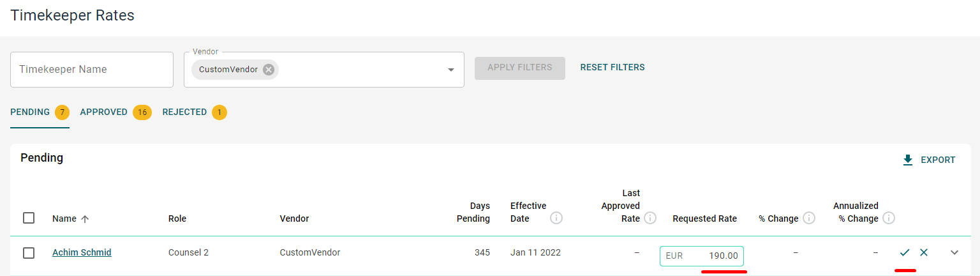Reject Achim Schmid's rate with the X icon
980x276 pixels.
pos(924,252)
